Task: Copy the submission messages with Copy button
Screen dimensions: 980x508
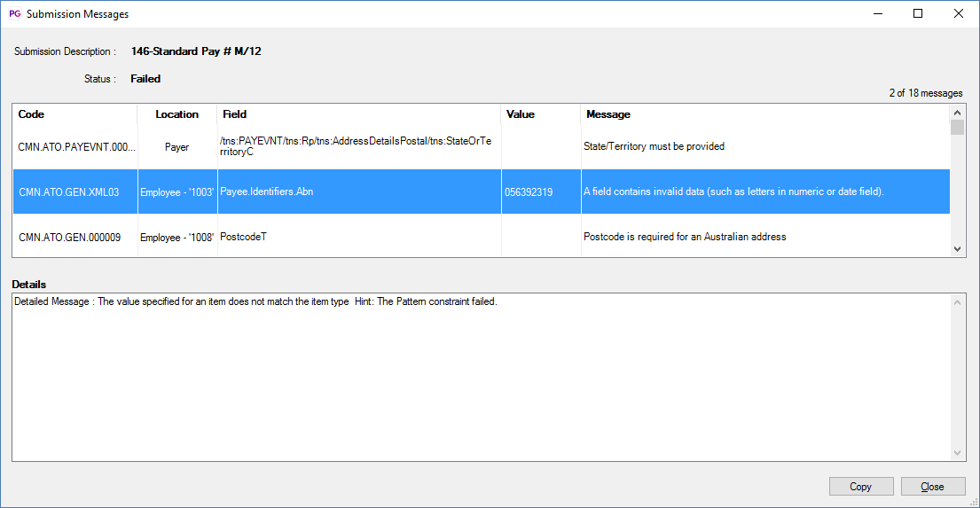Action: pyautogui.click(x=860, y=486)
